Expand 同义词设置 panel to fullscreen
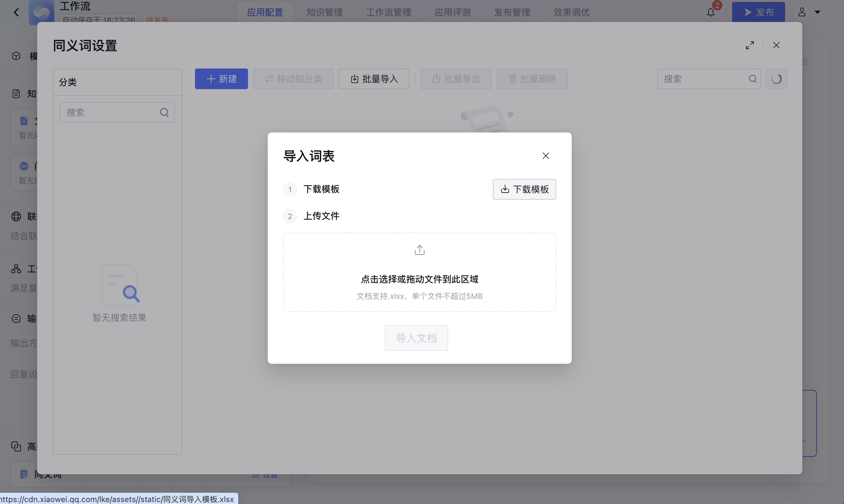The height and width of the screenshot is (504, 844). click(750, 46)
